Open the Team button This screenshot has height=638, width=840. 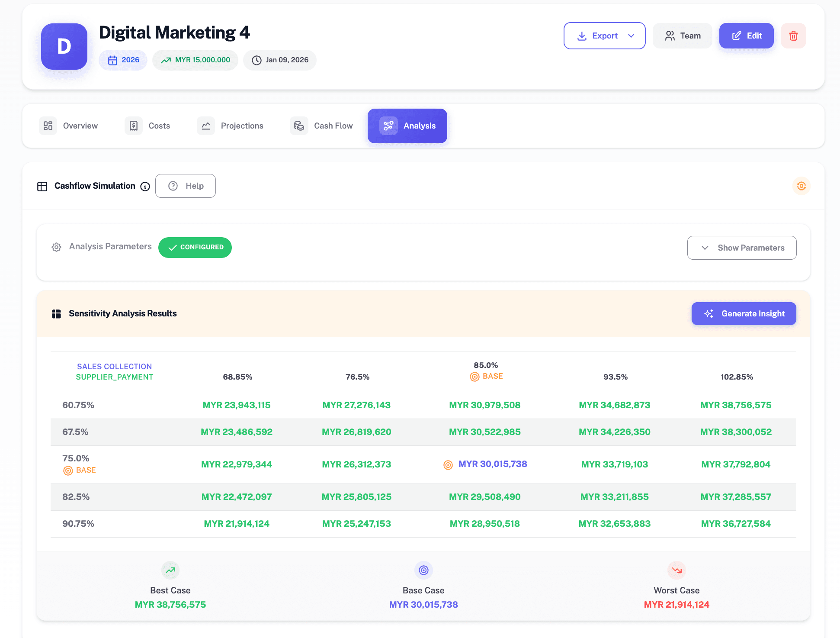[x=683, y=36]
